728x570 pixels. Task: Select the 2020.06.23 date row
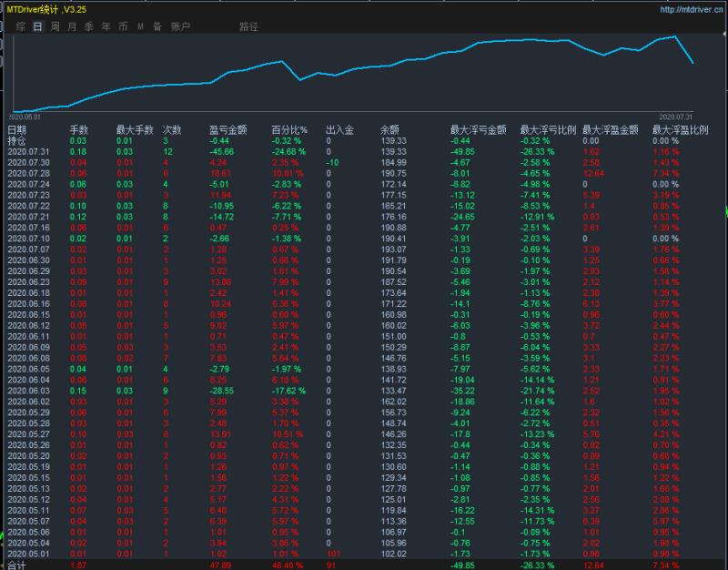pos(28,282)
